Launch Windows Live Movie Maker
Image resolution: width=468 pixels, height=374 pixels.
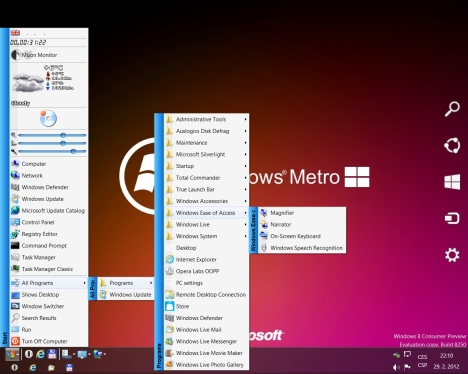click(x=206, y=353)
